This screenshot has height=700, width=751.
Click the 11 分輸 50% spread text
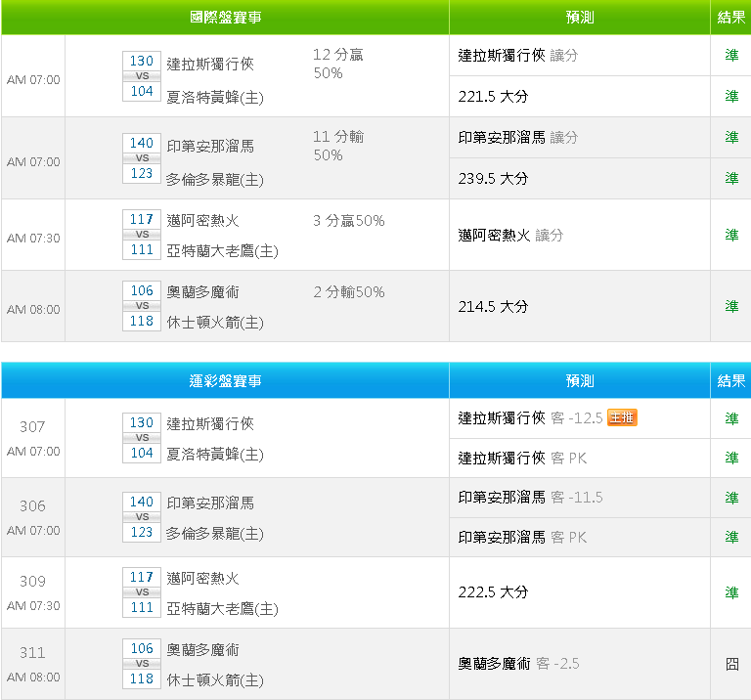[x=338, y=146]
